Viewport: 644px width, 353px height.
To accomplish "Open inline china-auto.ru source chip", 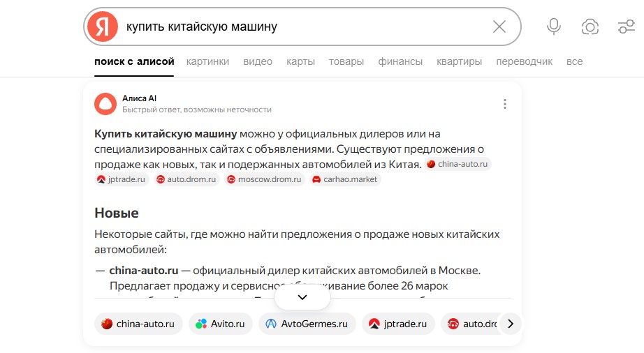I will (458, 164).
